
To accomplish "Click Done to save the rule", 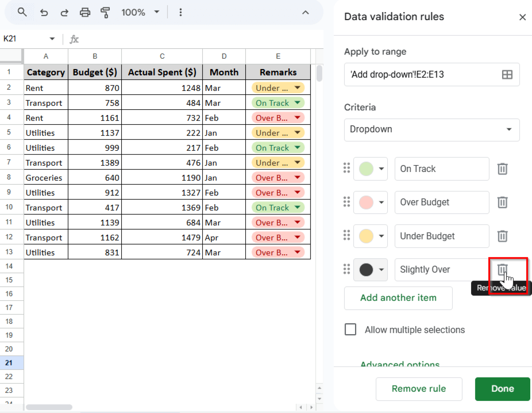I will (502, 389).
